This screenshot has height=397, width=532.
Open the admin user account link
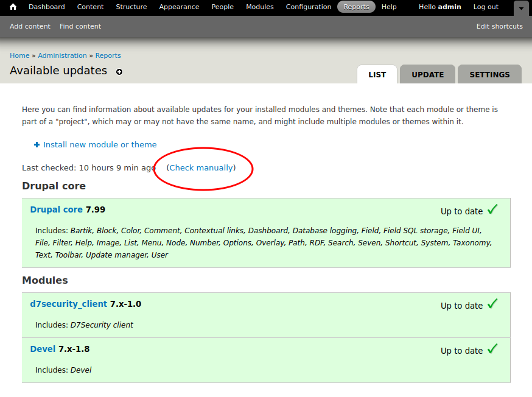click(x=439, y=7)
